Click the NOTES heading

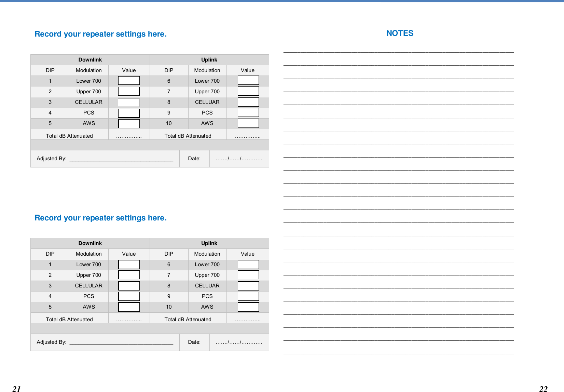click(x=400, y=33)
